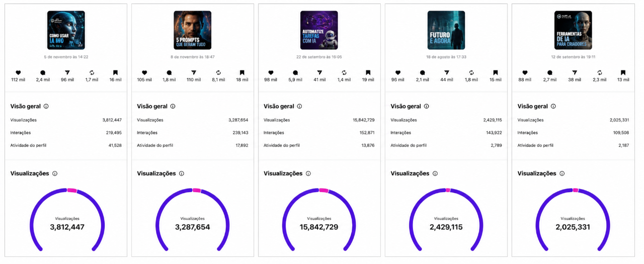Open the Automatize Tarefas com IA thumbnail
The image size is (644, 264).
click(x=319, y=30)
